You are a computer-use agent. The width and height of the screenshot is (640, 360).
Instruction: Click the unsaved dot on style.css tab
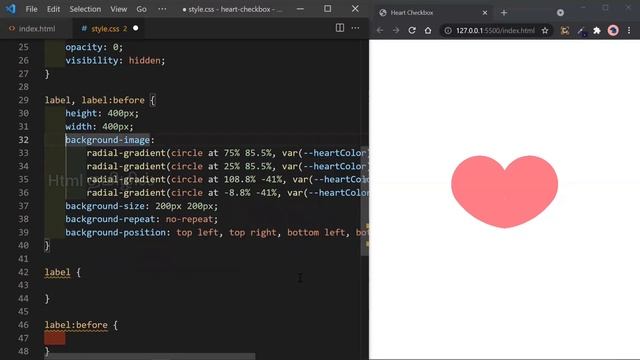pos(136,28)
